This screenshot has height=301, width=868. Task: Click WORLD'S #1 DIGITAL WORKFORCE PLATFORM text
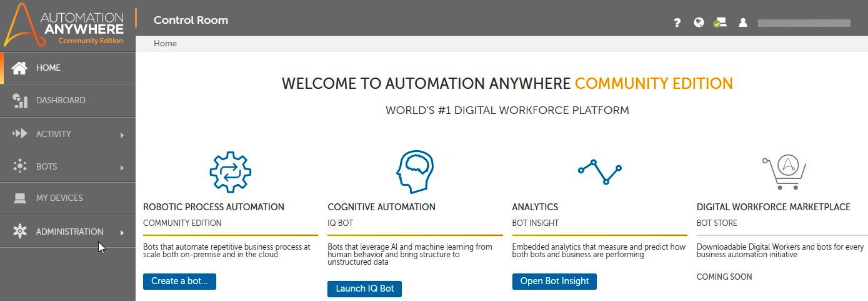(507, 111)
